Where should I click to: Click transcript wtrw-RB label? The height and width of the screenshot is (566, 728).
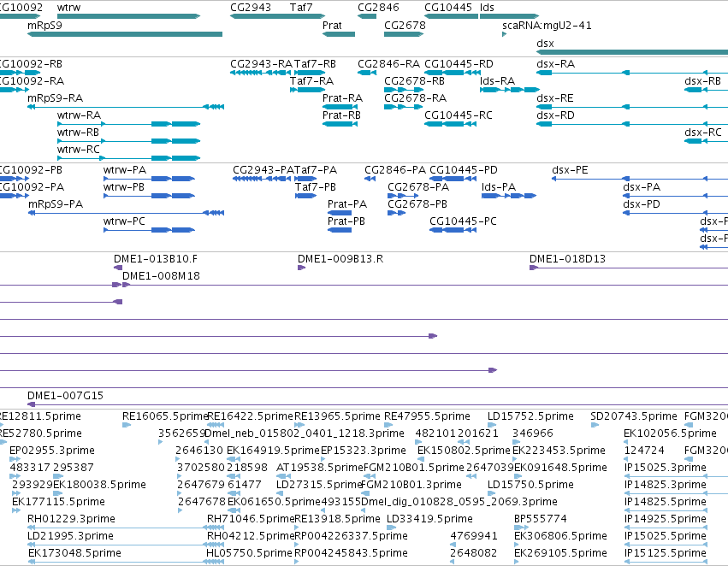(78, 133)
